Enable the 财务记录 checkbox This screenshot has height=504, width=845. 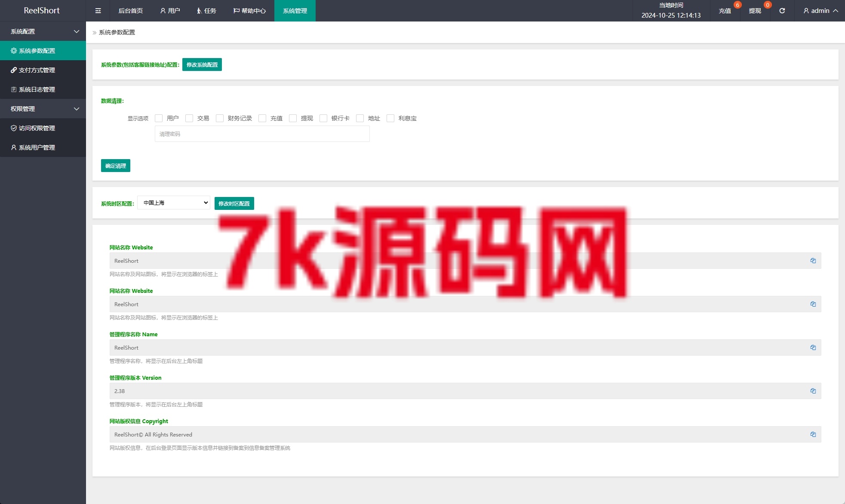coord(220,118)
